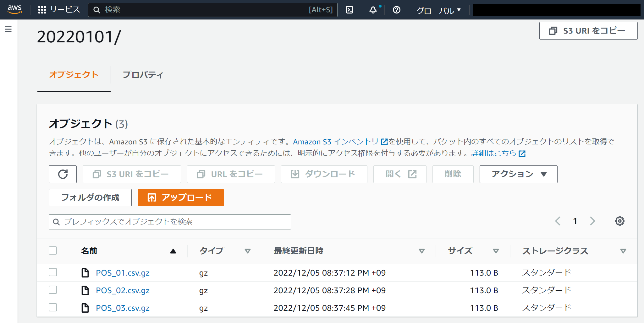Go to previous page arrow
Image resolution: width=644 pixels, height=323 pixels.
pos(558,221)
